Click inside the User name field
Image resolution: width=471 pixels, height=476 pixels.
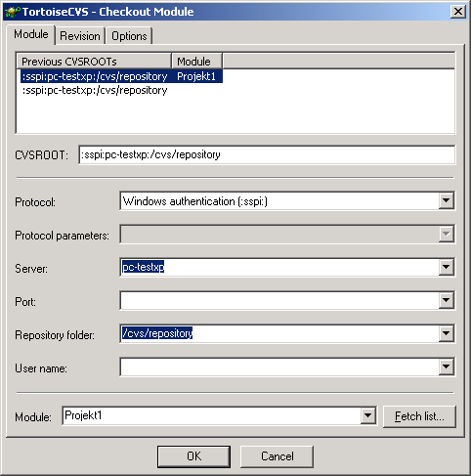(x=279, y=367)
